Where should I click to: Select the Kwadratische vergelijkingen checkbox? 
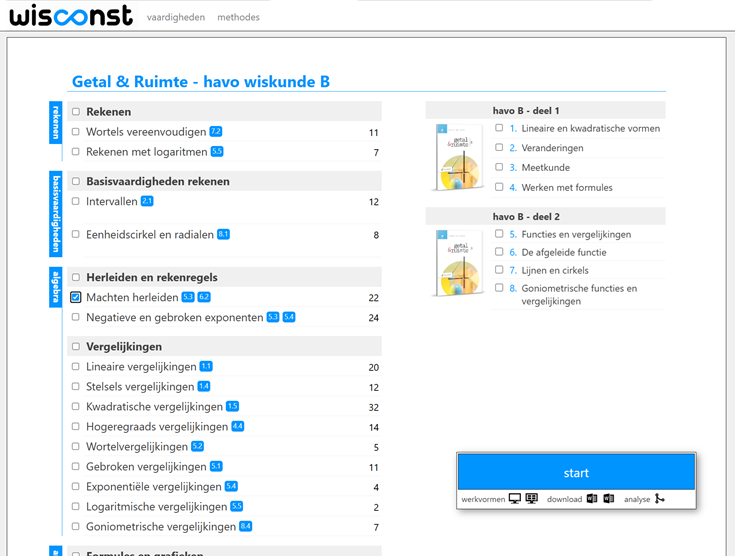[x=75, y=406]
